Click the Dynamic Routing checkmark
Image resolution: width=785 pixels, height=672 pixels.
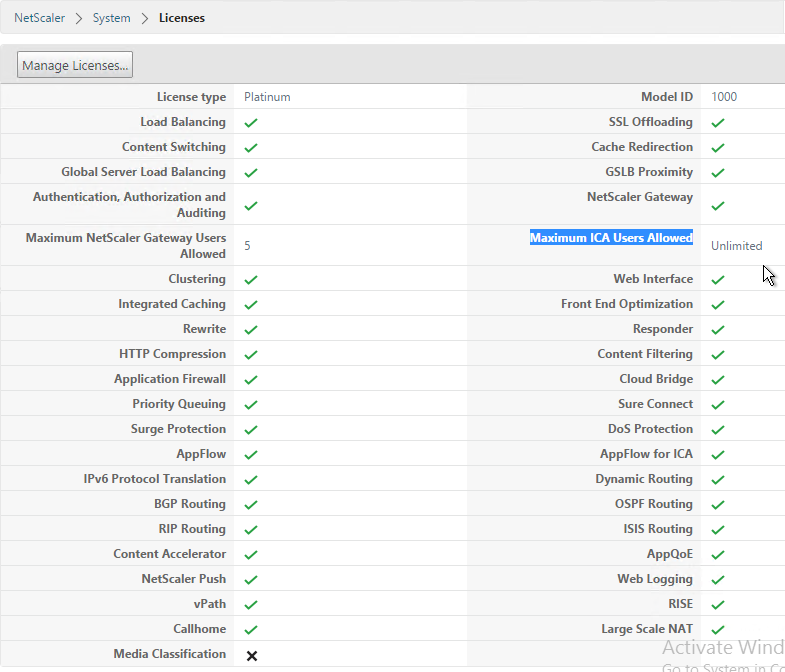pos(718,480)
